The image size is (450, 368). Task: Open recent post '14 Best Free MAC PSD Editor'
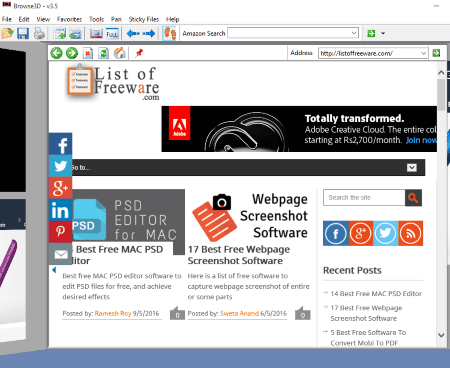coord(376,294)
